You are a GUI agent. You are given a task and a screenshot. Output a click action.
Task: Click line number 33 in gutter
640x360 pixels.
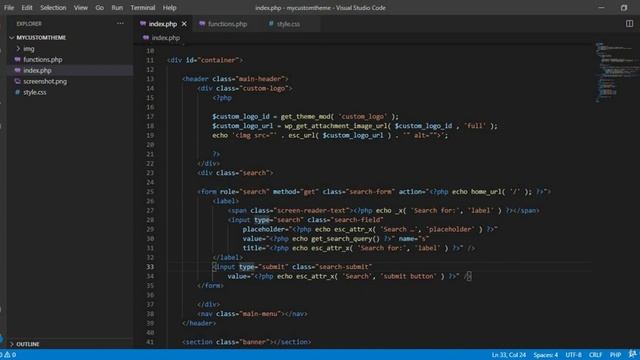(x=150, y=267)
